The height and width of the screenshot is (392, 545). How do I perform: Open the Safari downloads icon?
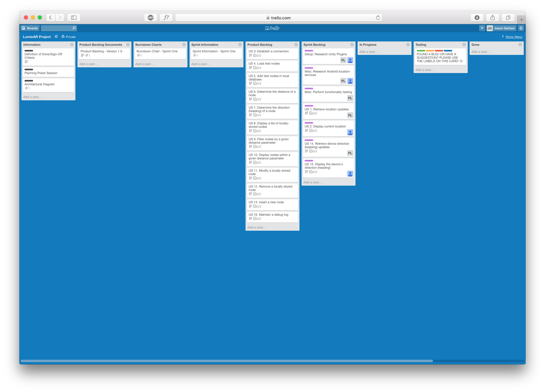tap(477, 17)
